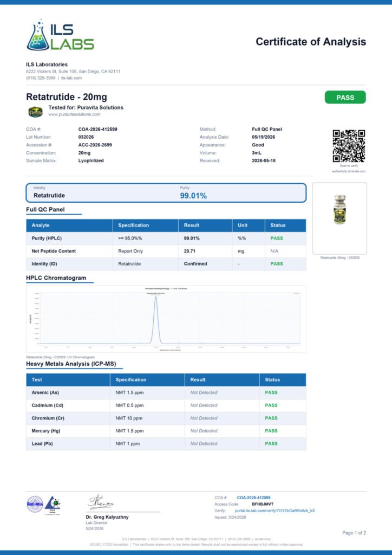Open the www.puravitasolutions.com link
Screen dimensions: 392x555
click(74, 114)
